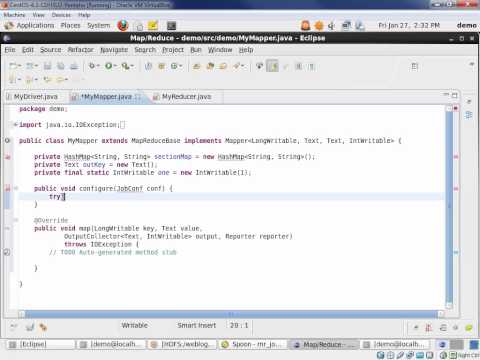Open the VirtualBox Devices menu
The image size is (480, 360).
(x=61, y=15)
